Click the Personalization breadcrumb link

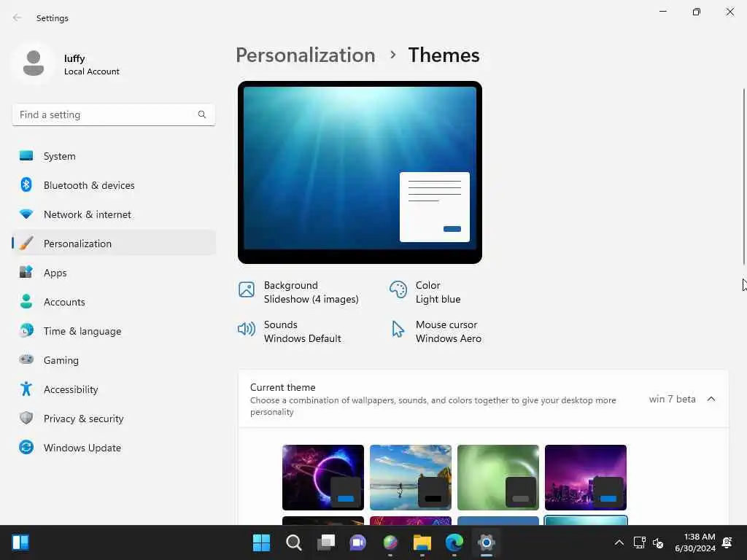pos(306,55)
